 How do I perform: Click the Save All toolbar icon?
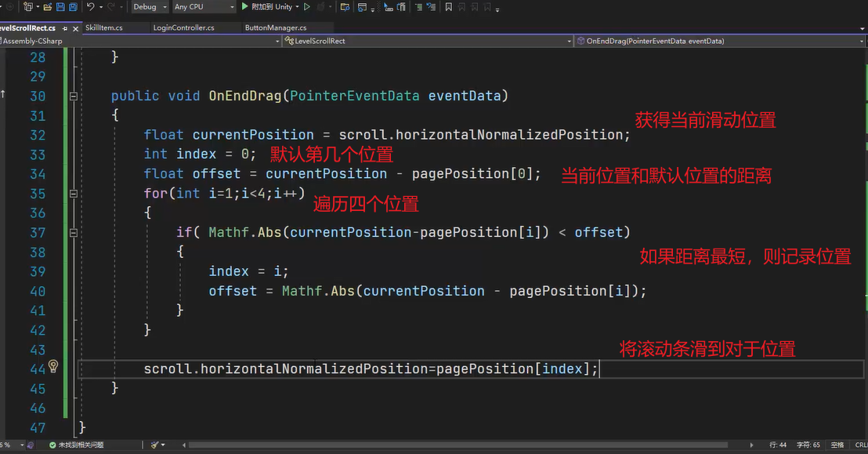click(73, 7)
